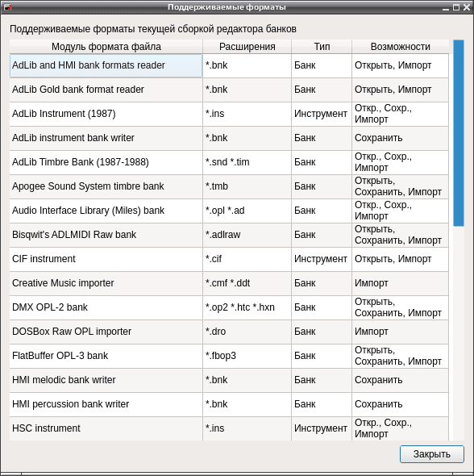Select the AdLib and HMI bank formats reader cell
The image size is (474, 476).
tap(106, 65)
